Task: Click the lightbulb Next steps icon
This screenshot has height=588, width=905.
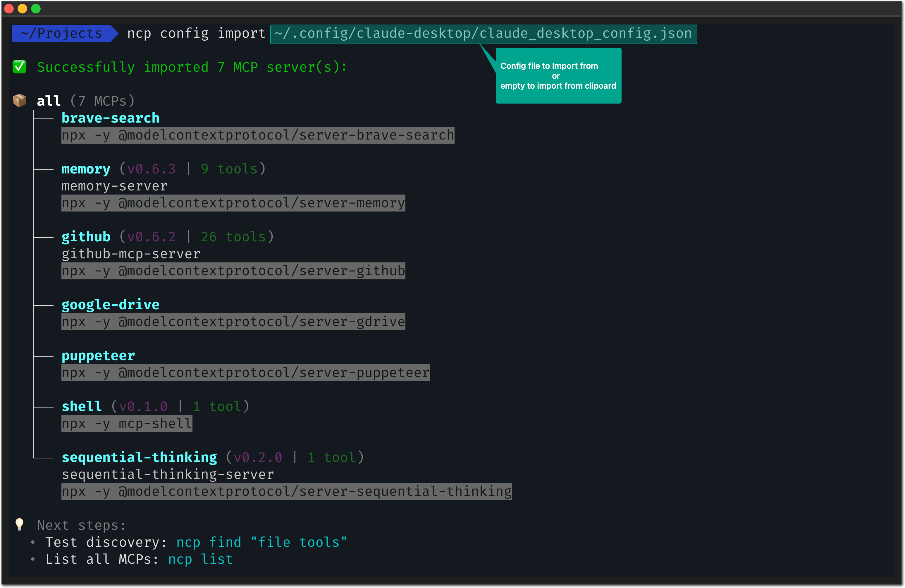Action: (19, 525)
